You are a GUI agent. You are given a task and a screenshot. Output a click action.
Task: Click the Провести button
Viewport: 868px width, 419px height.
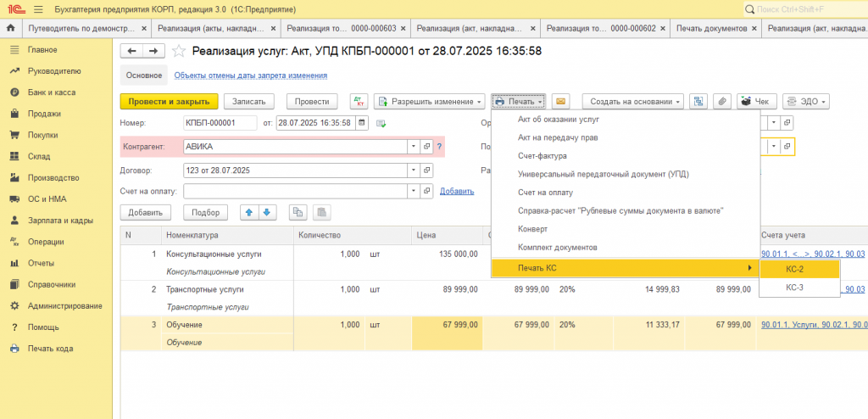coord(312,102)
